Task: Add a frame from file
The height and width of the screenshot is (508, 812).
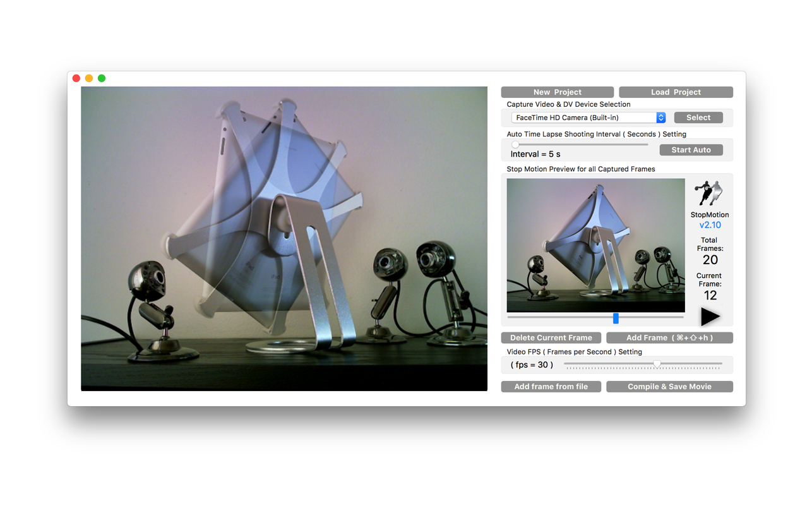Action: pos(551,386)
